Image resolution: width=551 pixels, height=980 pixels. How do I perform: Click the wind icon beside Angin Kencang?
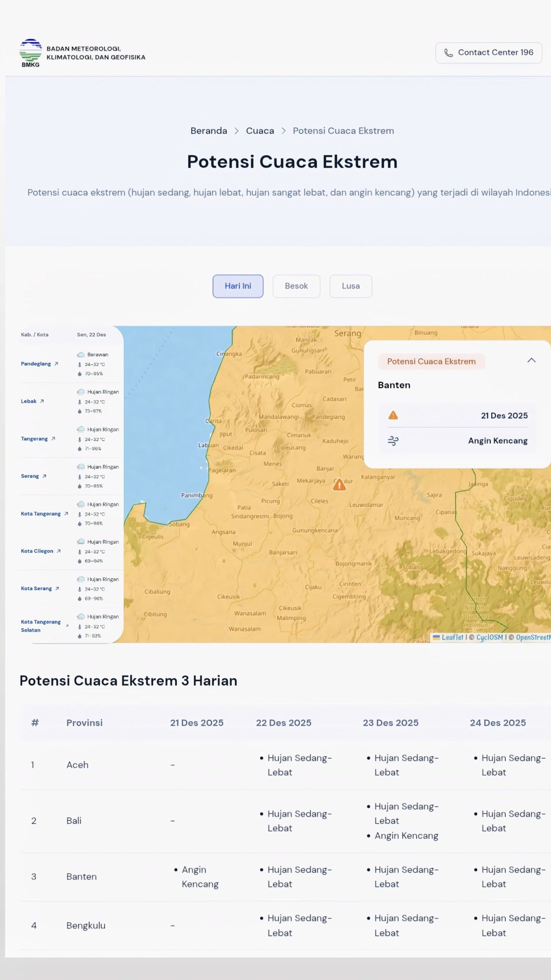pyautogui.click(x=393, y=441)
